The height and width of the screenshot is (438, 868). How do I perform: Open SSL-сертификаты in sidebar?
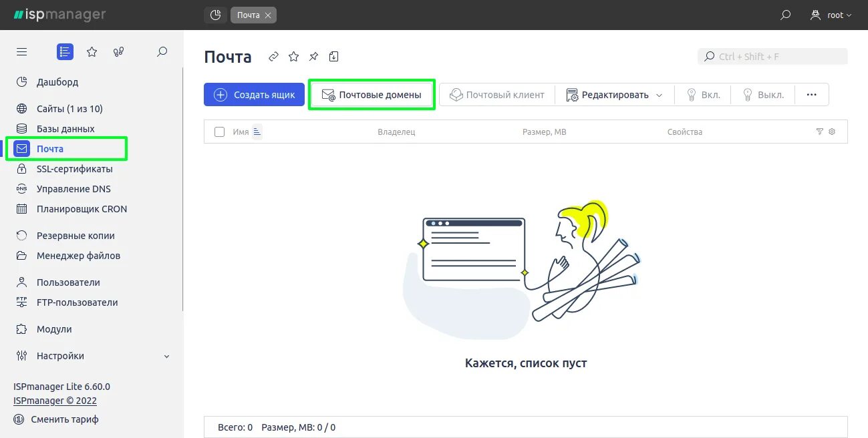74,169
